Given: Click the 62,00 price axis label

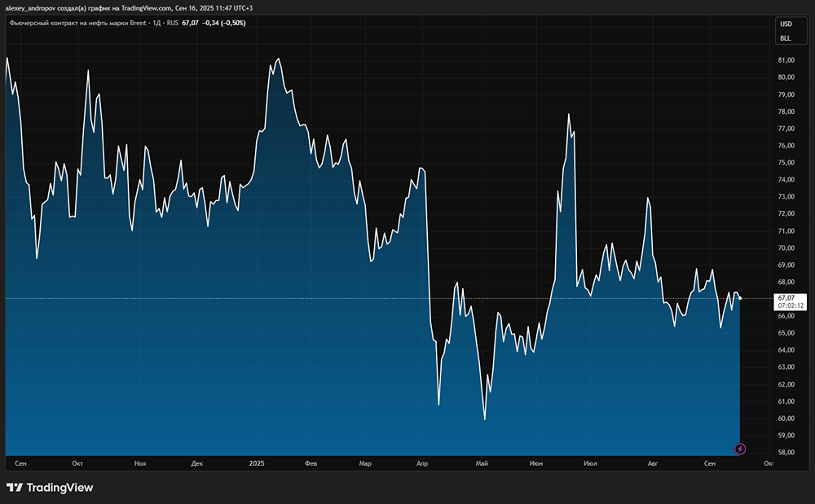Looking at the screenshot, I should [786, 384].
